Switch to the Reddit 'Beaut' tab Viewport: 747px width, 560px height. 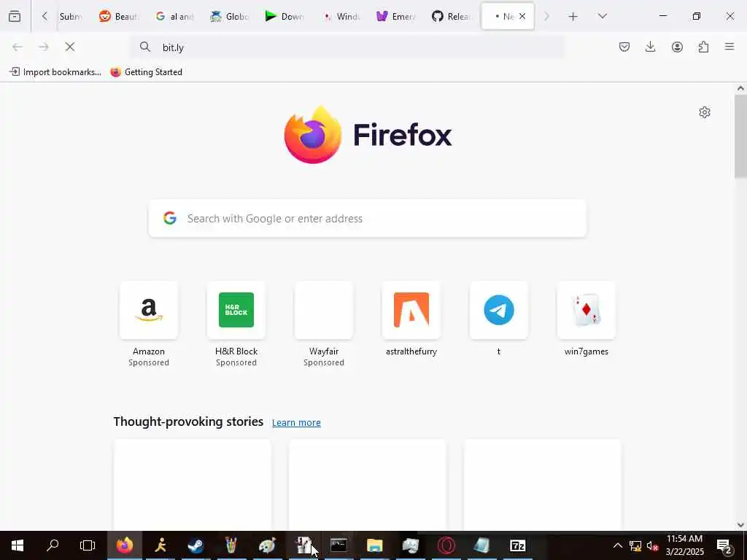119,16
